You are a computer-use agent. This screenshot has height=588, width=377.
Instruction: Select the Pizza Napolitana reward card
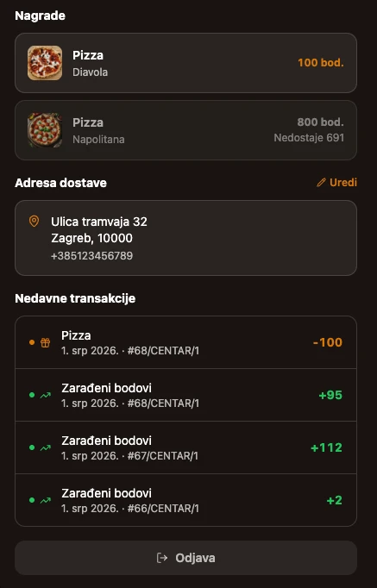(185, 130)
